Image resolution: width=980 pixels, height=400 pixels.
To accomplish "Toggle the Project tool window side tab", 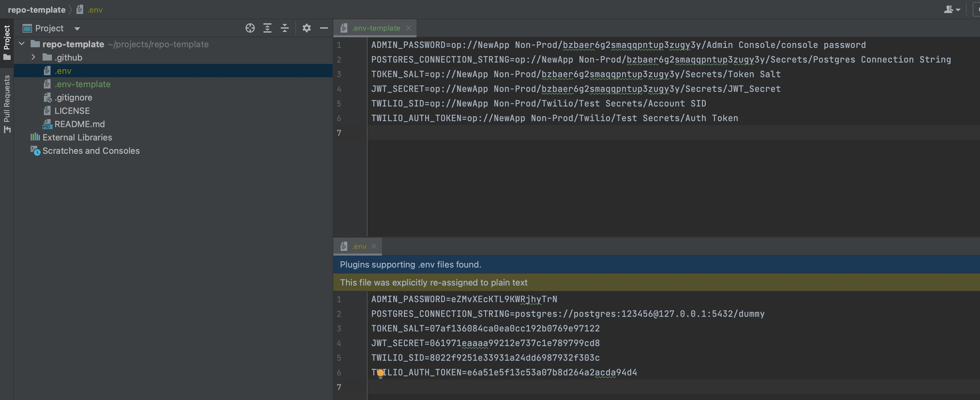I will [x=7, y=42].
